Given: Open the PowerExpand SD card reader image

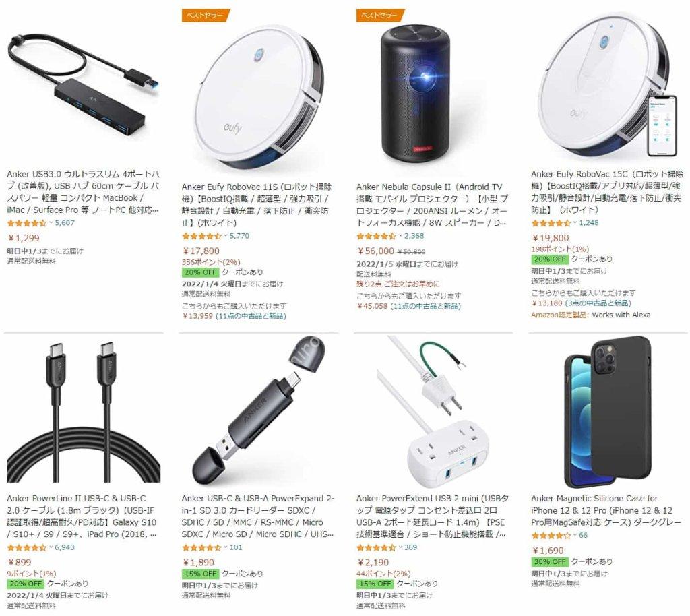Looking at the screenshot, I should point(260,410).
